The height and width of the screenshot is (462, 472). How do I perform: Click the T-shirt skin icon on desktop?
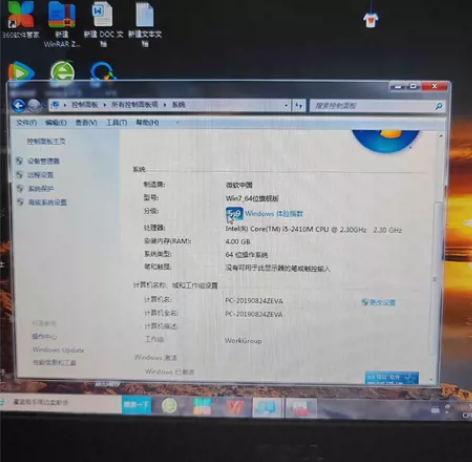[371, 20]
